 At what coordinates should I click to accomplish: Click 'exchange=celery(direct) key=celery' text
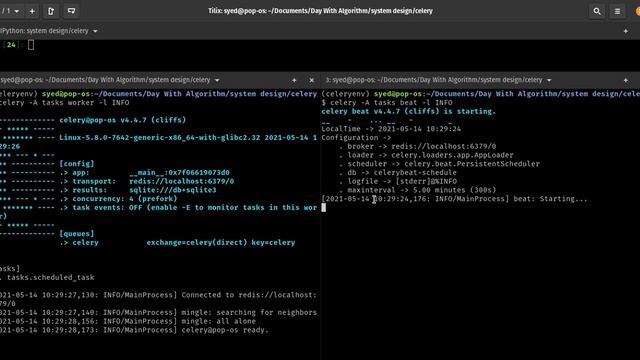click(221, 242)
